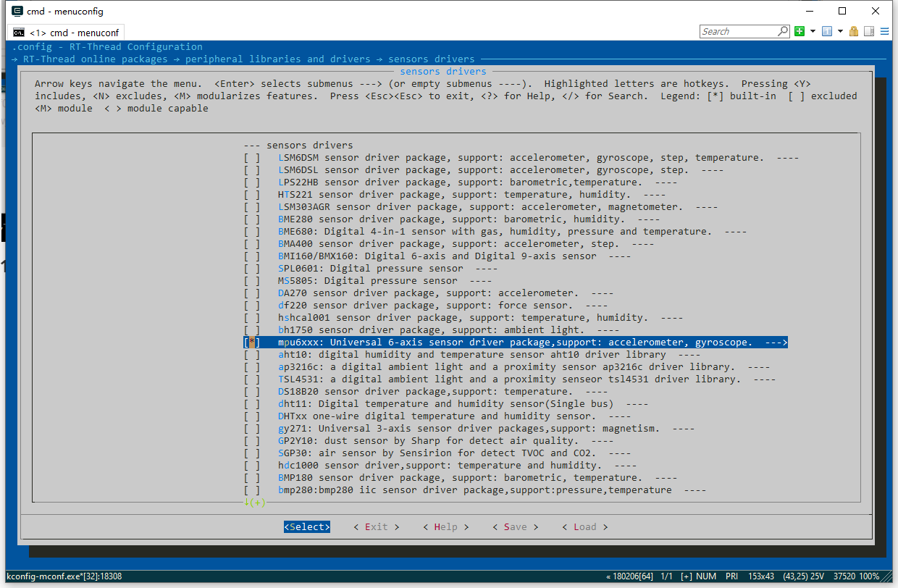Expand the mpu6xxx ---> submenu arrow

(776, 343)
